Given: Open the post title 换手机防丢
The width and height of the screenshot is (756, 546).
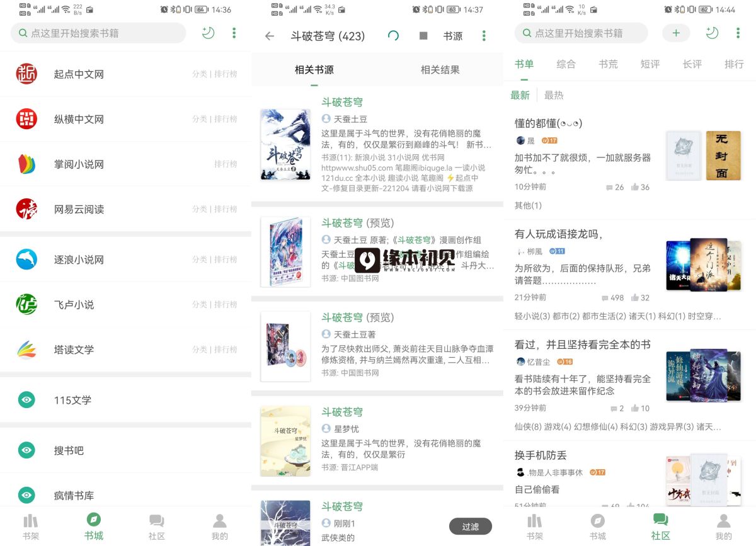Looking at the screenshot, I should 541,455.
